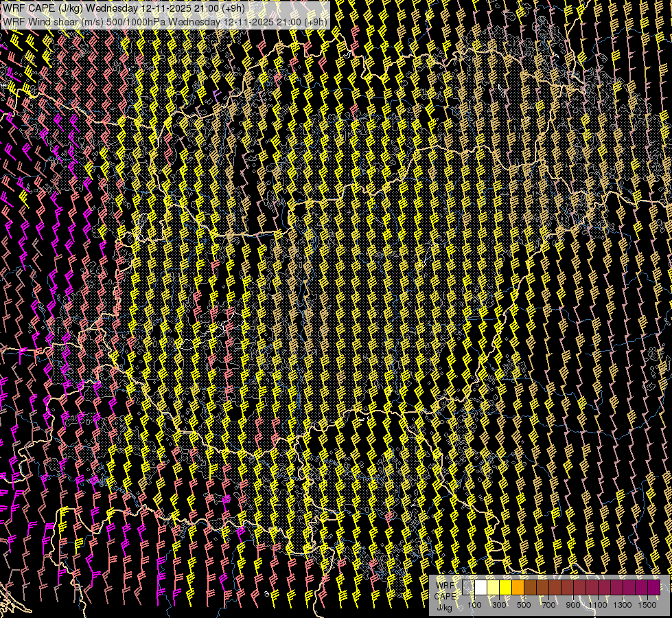Select the orange CAPE legend swatch
Screen dimensions: 672x618
point(518,587)
